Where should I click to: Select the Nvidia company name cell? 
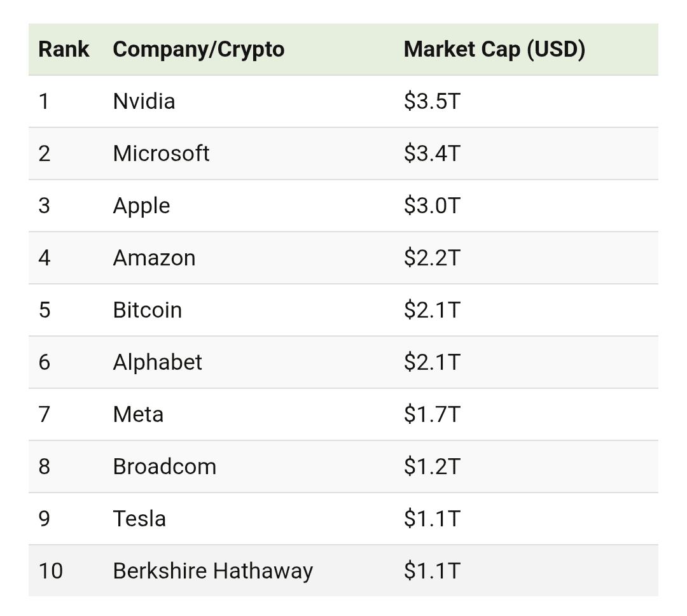click(144, 102)
